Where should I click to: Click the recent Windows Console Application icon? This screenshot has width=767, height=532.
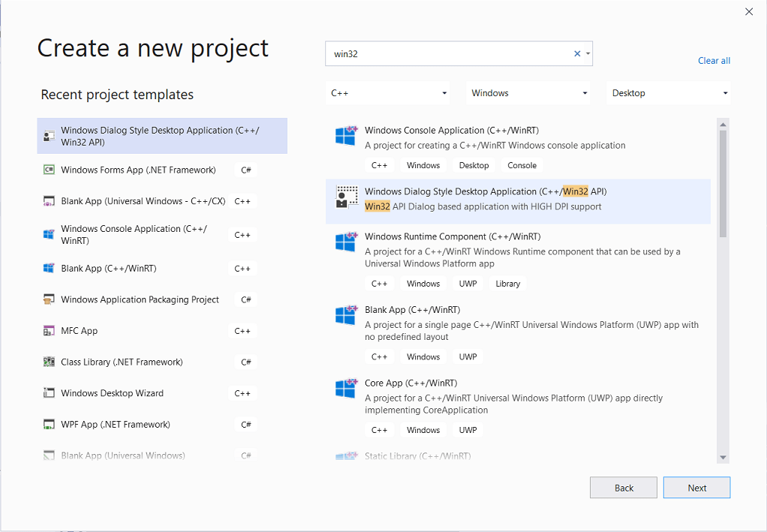[49, 234]
